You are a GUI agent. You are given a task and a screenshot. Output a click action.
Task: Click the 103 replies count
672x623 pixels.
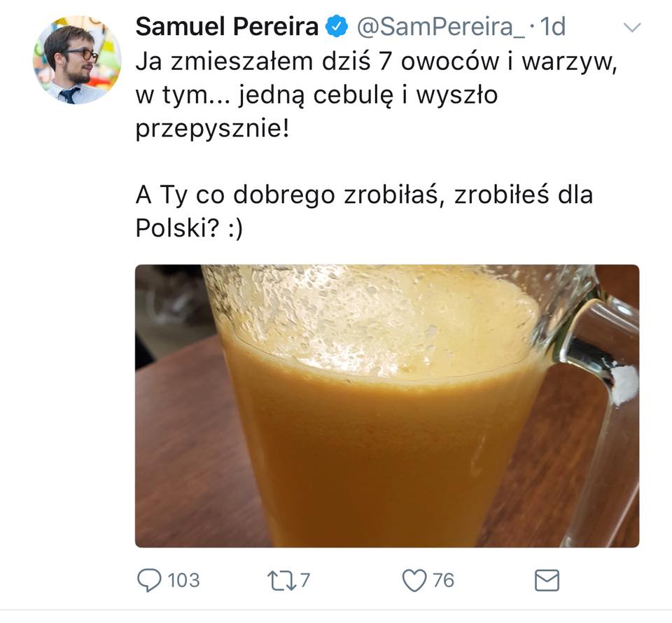(183, 580)
